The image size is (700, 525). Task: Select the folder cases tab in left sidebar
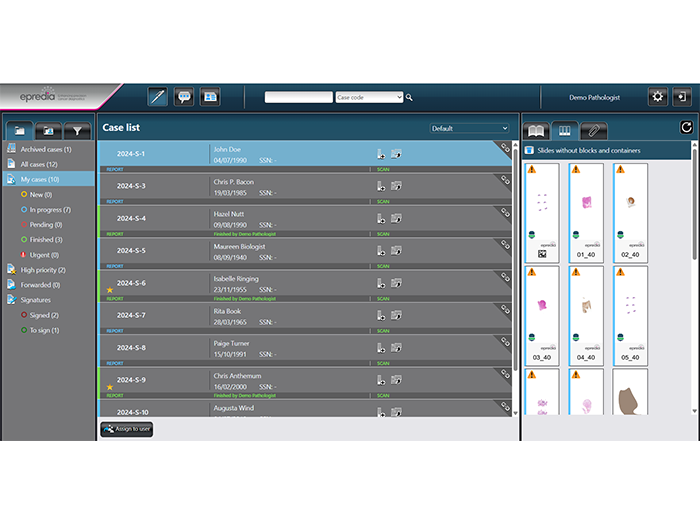click(x=20, y=131)
